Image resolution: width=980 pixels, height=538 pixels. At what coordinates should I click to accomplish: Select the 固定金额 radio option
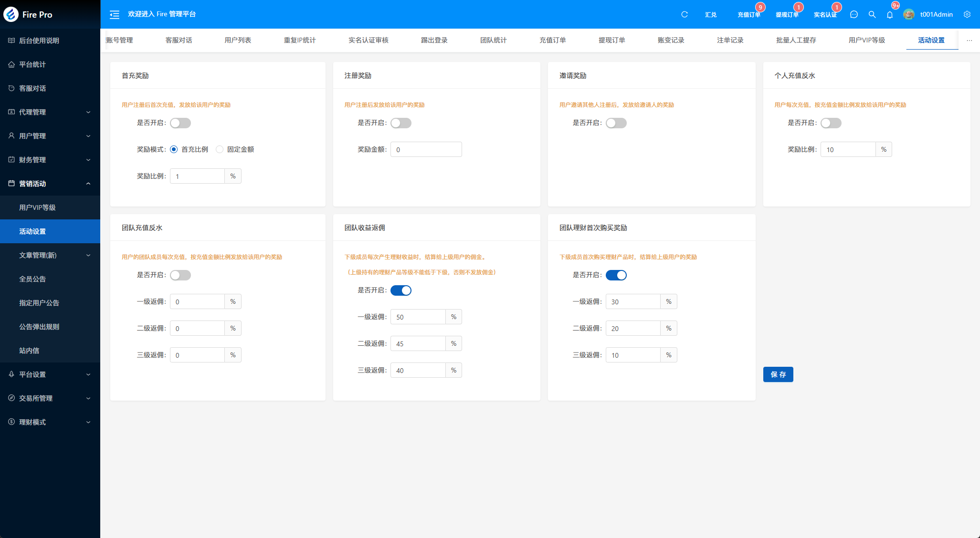[x=220, y=149]
